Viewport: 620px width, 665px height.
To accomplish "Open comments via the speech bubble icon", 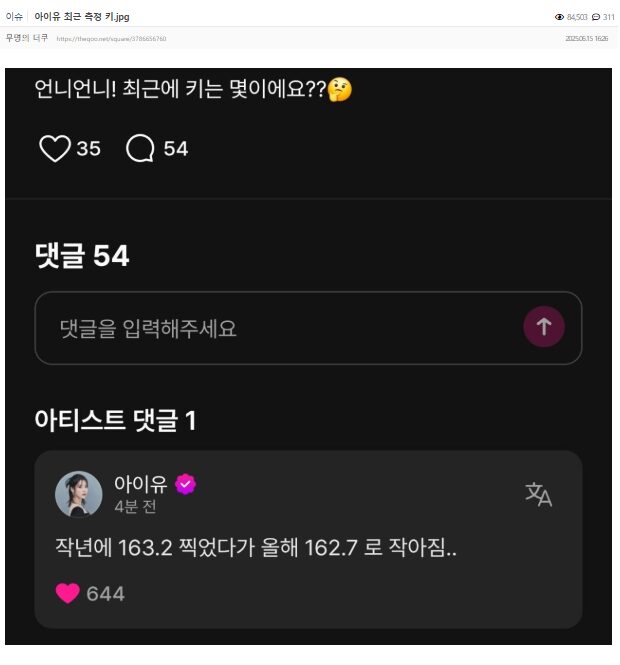I will click(141, 149).
